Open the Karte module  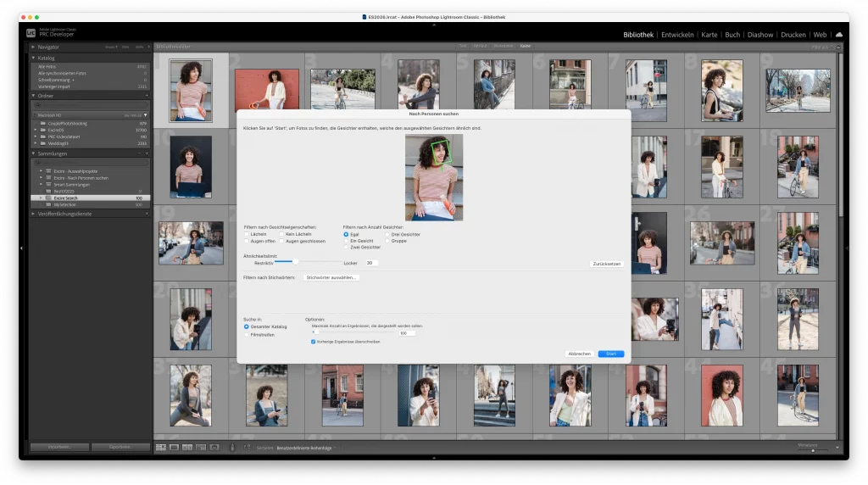[x=709, y=35]
